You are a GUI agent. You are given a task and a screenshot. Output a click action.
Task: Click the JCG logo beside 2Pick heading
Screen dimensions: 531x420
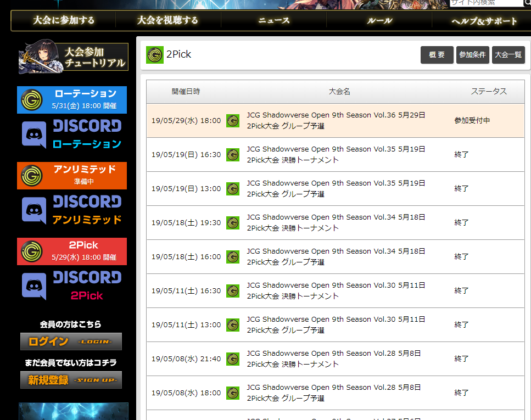click(155, 54)
